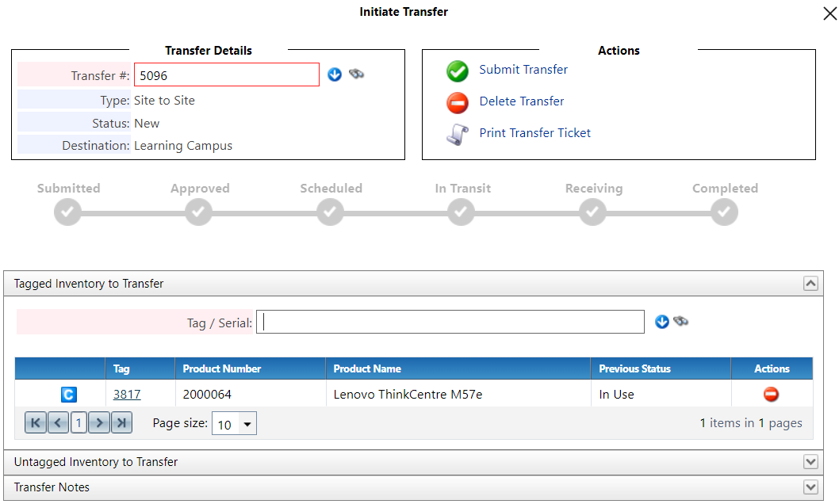Click the Submitted milestone on progress tracker
This screenshot has width=839, height=504.
pyautogui.click(x=67, y=211)
